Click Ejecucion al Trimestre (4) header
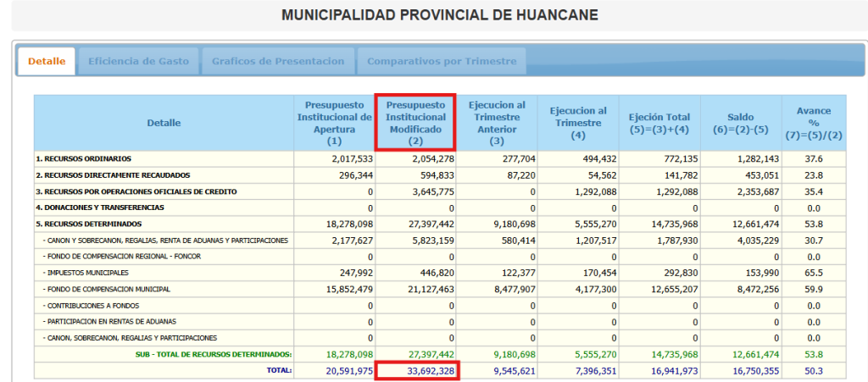This screenshot has height=382, width=868. point(578,123)
